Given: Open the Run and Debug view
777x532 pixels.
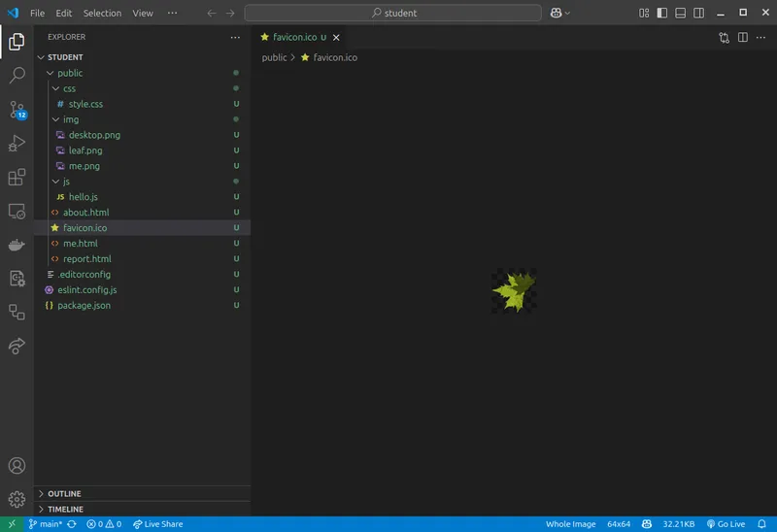Looking at the screenshot, I should coord(17,143).
